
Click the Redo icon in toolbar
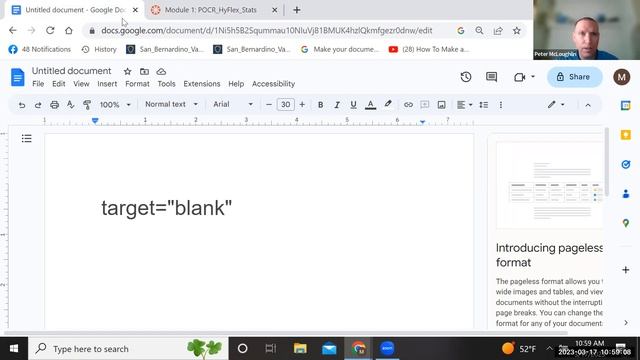point(38,105)
